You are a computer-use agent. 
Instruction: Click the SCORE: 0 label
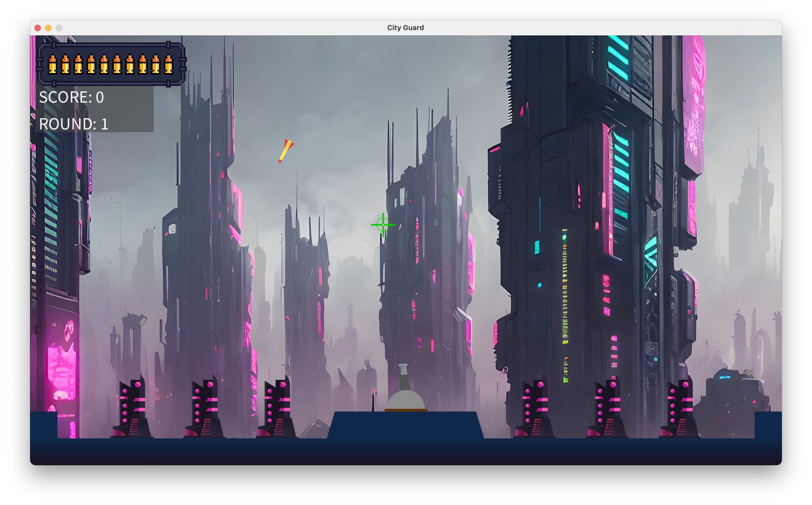(71, 97)
